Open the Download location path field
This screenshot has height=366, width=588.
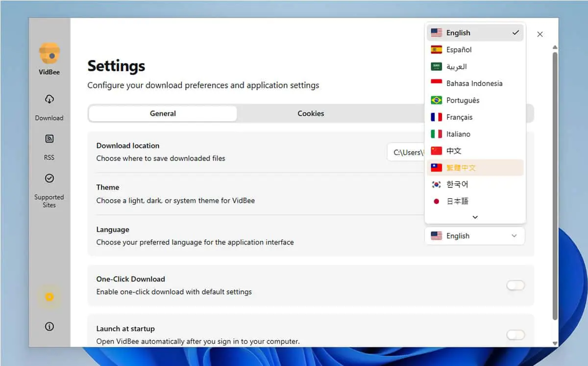406,153
